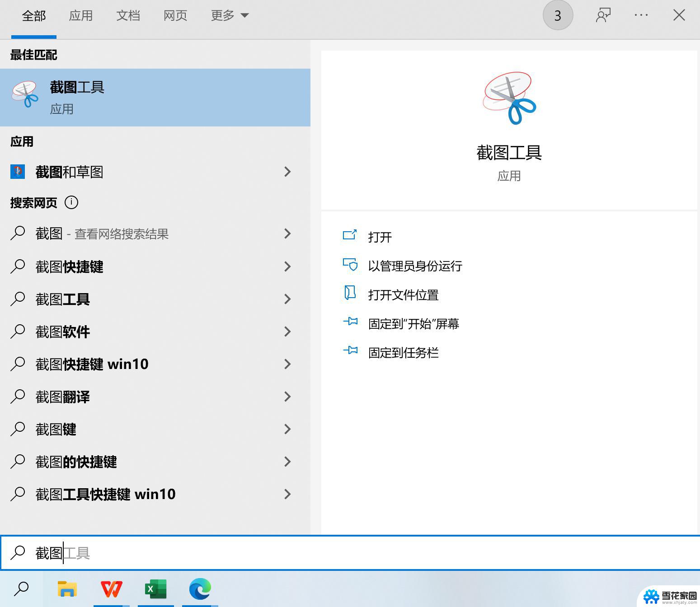This screenshot has width=700, height=607.
Task: Click 打开 to launch the snipping tool
Action: coord(380,237)
